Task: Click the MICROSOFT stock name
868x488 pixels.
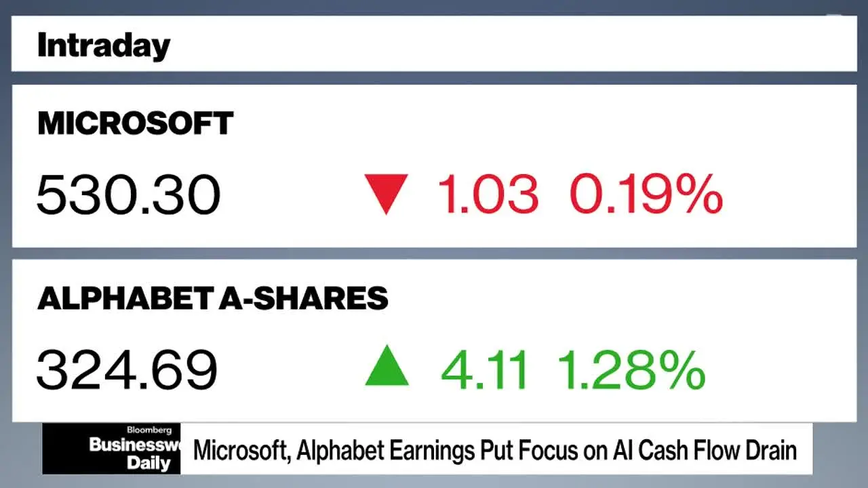Action: point(136,124)
